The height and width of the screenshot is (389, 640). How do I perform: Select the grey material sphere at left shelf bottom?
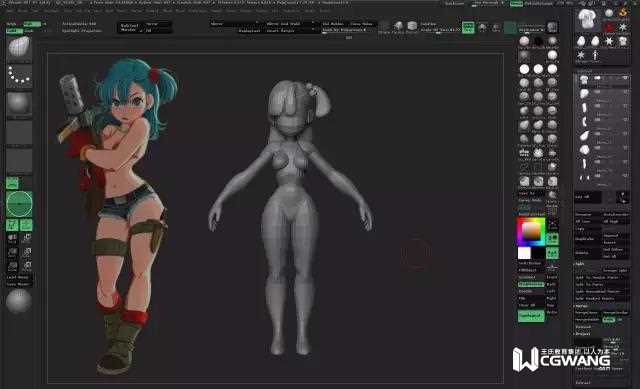(x=19, y=301)
